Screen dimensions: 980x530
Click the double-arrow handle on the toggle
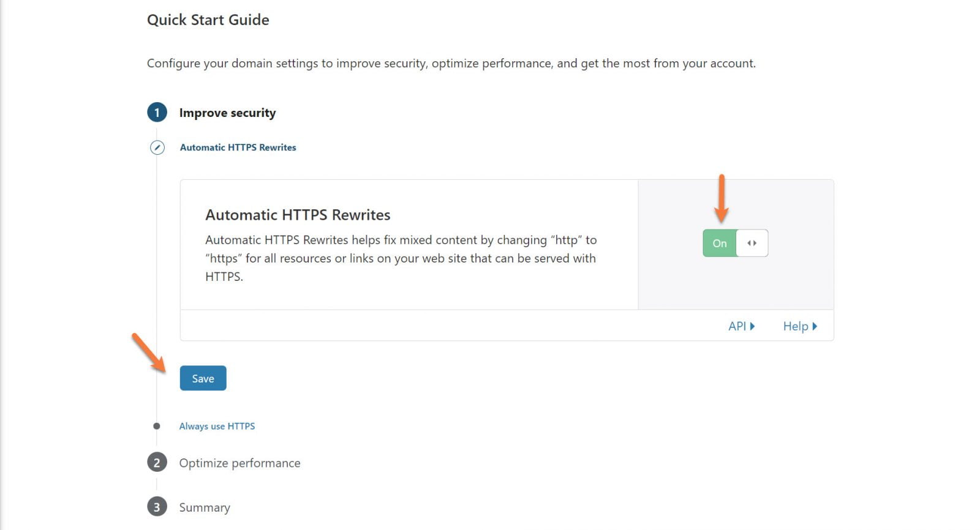coord(752,243)
